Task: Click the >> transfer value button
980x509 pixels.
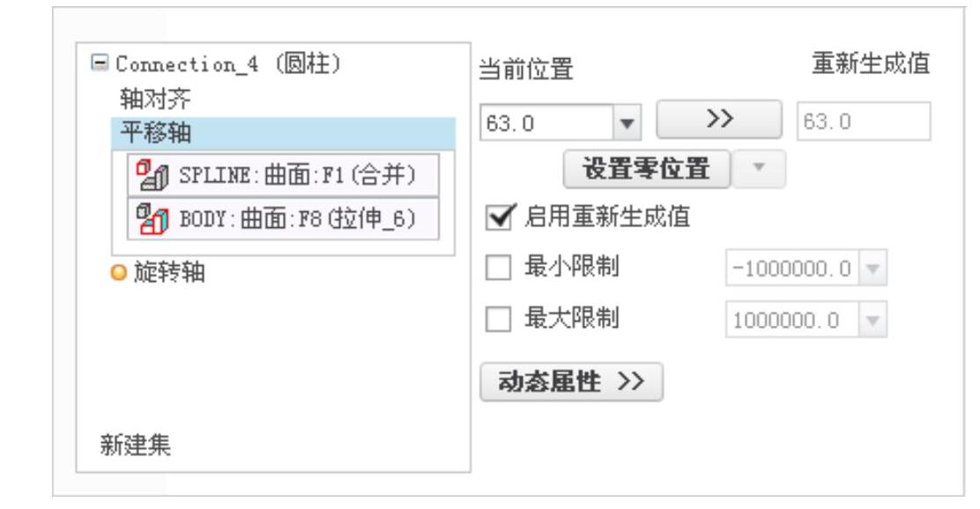Action: [719, 119]
